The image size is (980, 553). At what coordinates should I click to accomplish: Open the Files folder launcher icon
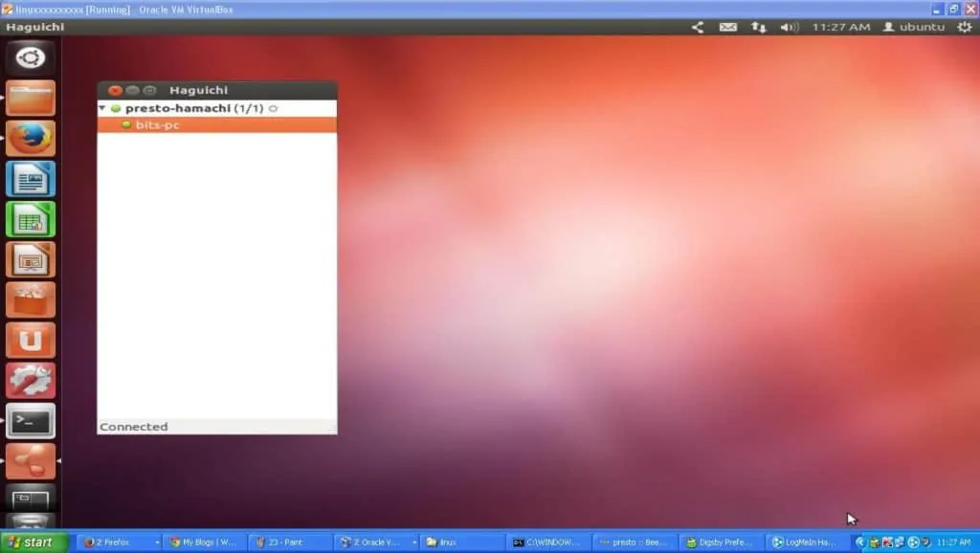point(30,99)
